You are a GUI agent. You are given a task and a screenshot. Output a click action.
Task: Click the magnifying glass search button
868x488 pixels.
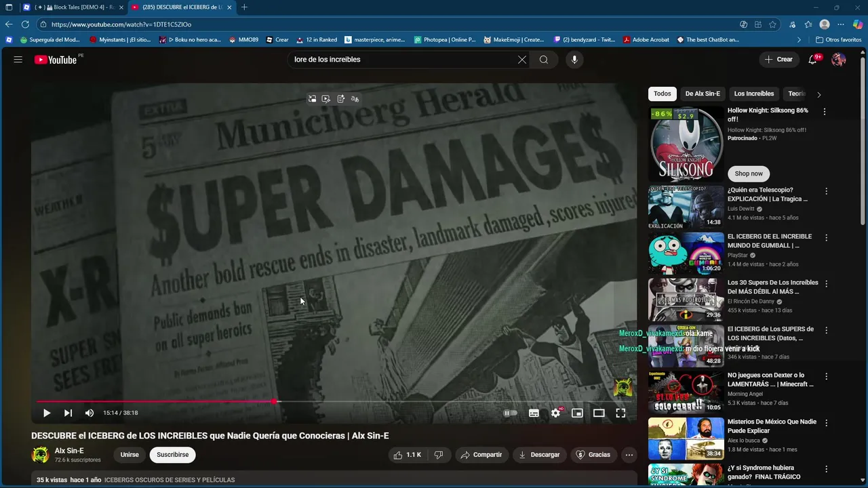544,60
